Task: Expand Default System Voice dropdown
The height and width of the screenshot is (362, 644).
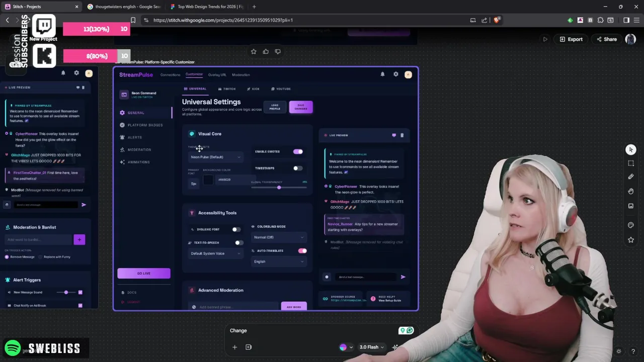Action: [x=215, y=253]
